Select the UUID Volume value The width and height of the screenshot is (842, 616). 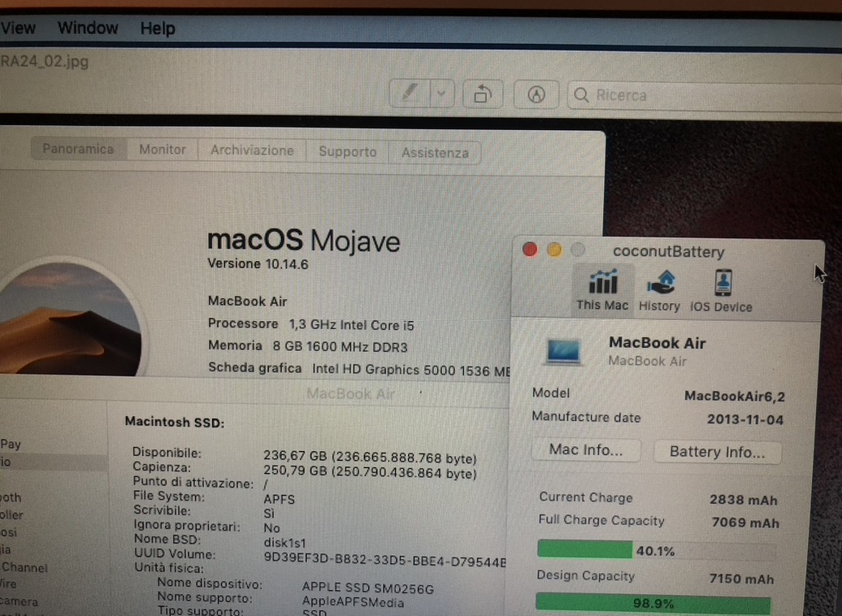pyautogui.click(x=384, y=560)
